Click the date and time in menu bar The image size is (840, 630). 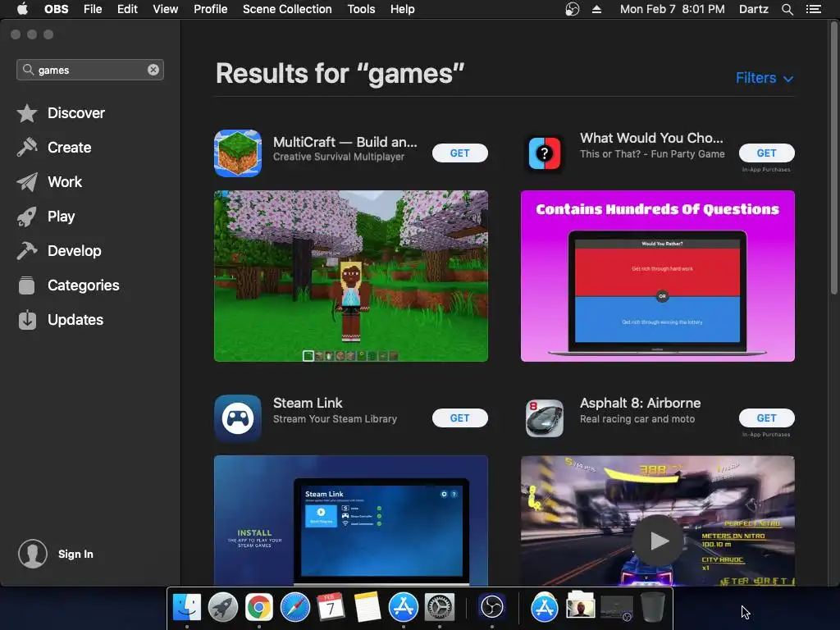click(673, 9)
